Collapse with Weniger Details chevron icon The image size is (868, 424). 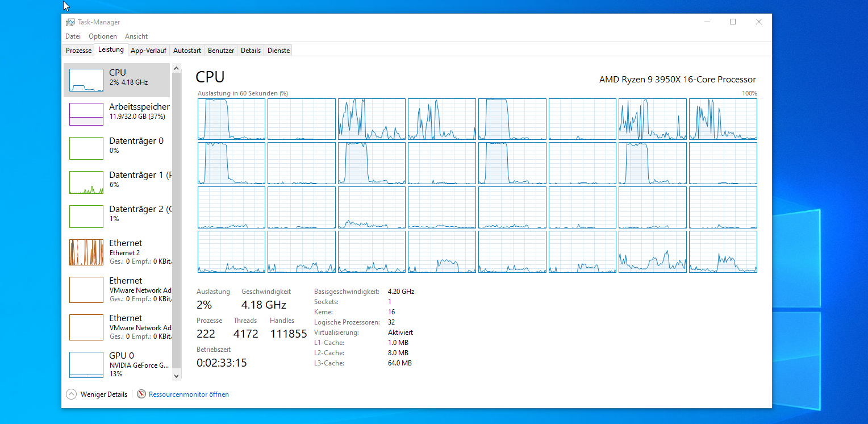71,394
